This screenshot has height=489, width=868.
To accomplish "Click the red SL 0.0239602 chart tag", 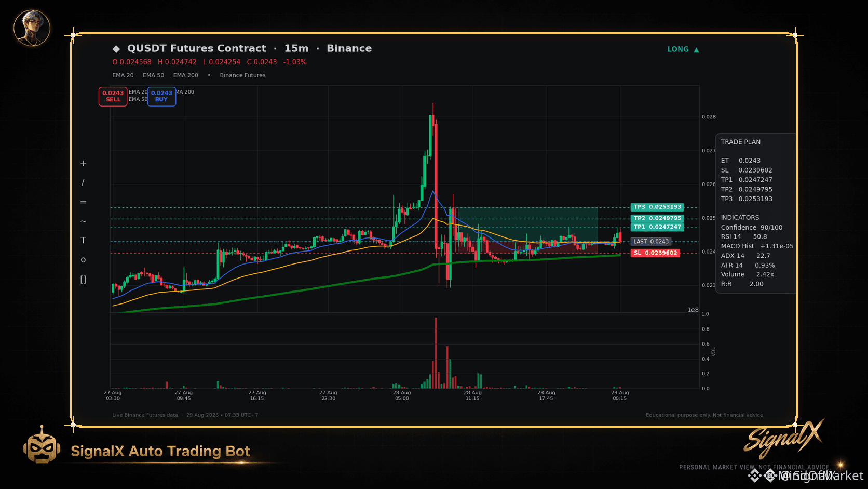I will click(656, 253).
